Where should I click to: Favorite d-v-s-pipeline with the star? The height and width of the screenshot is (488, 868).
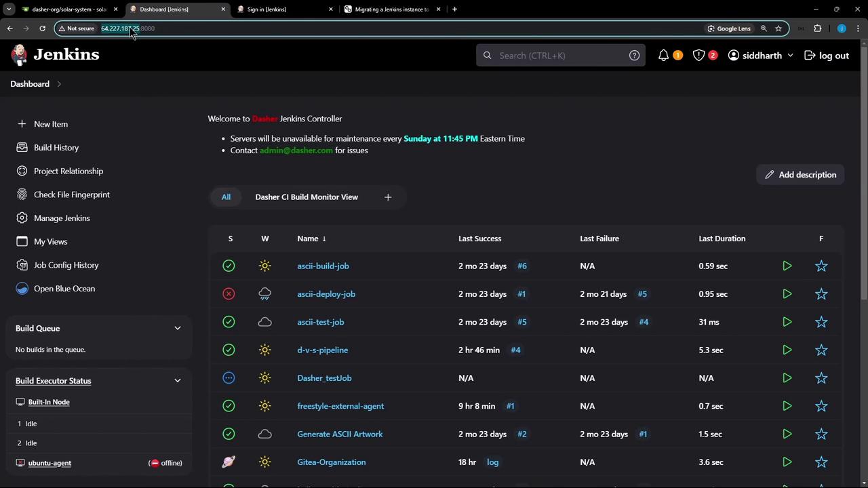click(x=821, y=350)
